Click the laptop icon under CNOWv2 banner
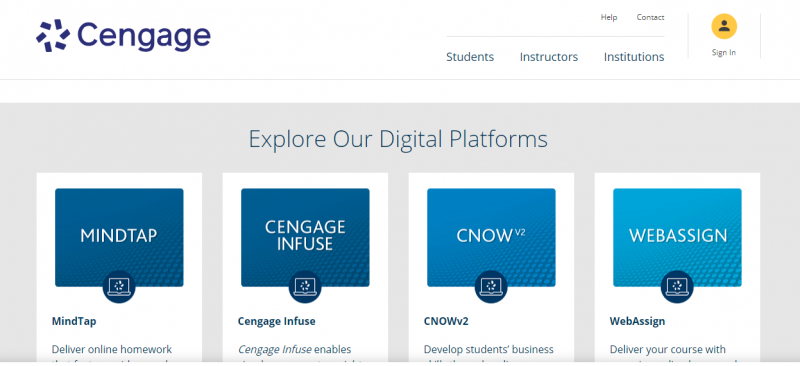This screenshot has width=800, height=366. pyautogui.click(x=491, y=286)
